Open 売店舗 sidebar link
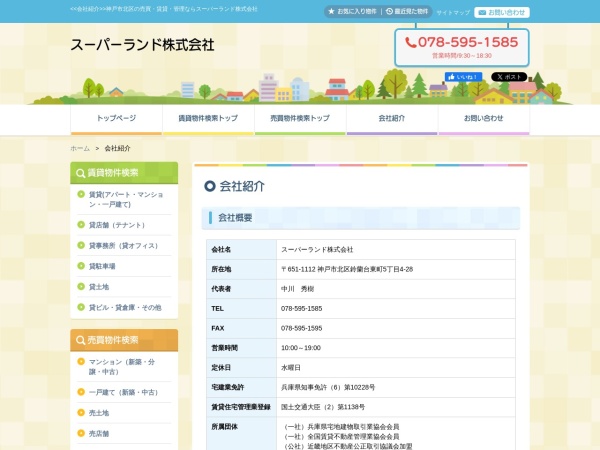Viewport: 600px width, 450px height. click(x=99, y=434)
